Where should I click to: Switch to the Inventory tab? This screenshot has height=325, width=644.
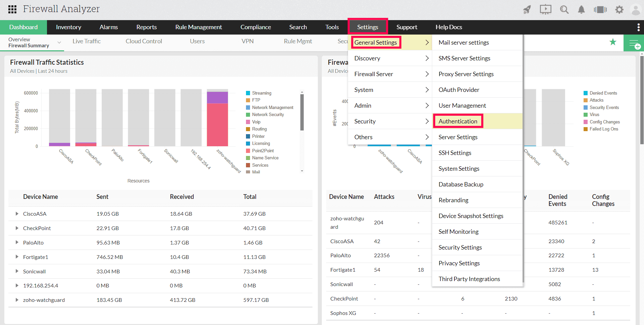coord(68,27)
